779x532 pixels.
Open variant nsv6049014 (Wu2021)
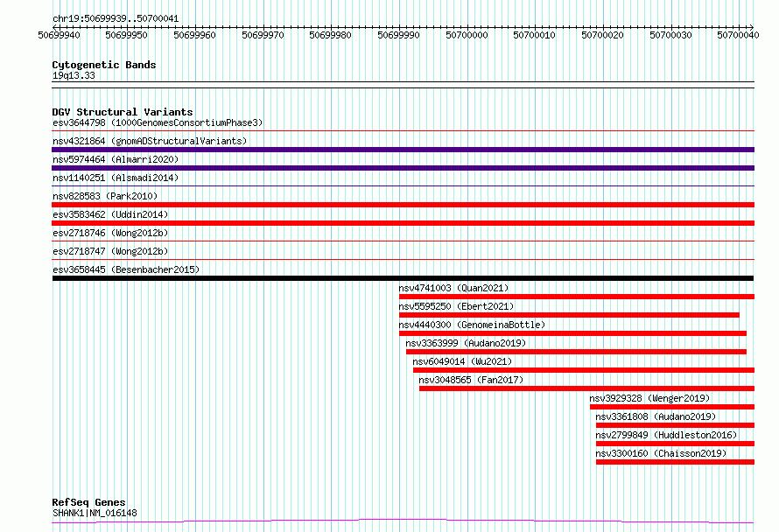coord(462,361)
